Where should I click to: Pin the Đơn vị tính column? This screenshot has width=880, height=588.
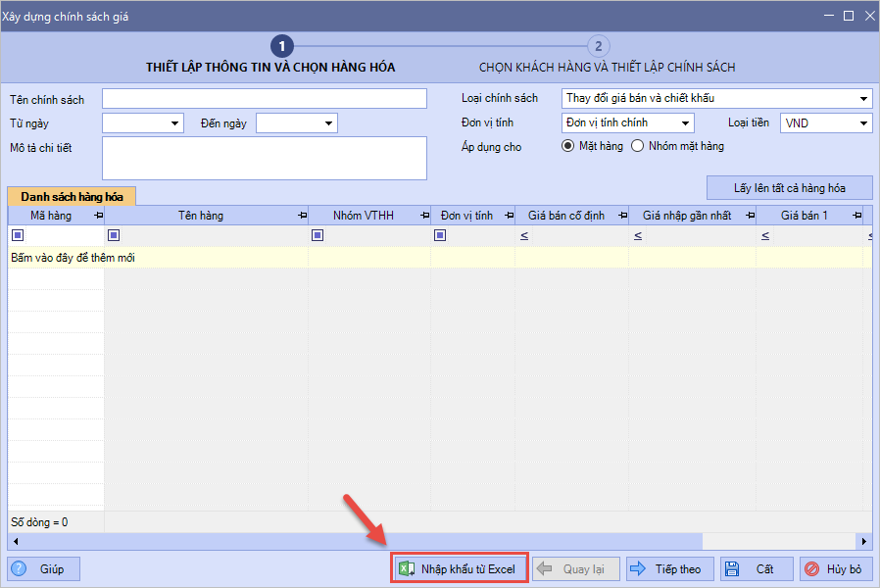click(x=508, y=216)
